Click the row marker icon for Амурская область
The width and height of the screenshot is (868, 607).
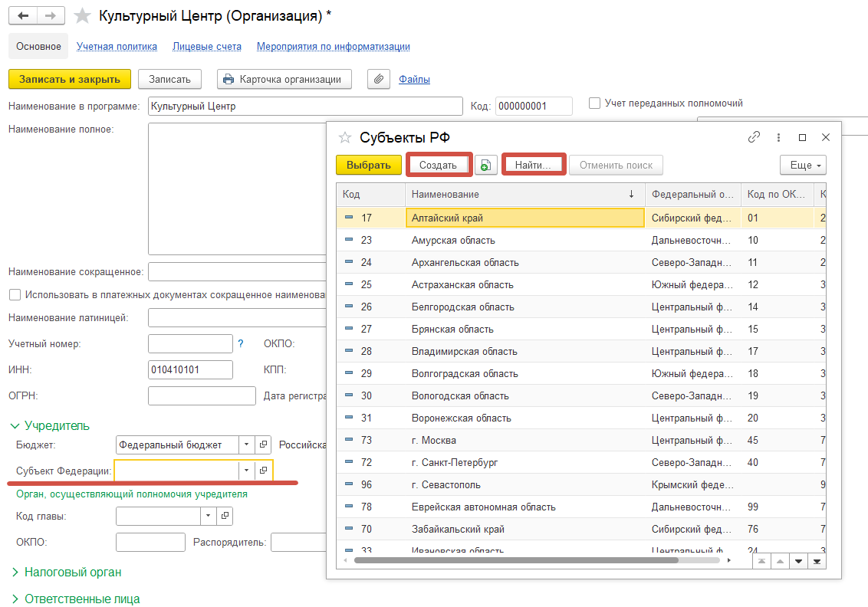[349, 240]
